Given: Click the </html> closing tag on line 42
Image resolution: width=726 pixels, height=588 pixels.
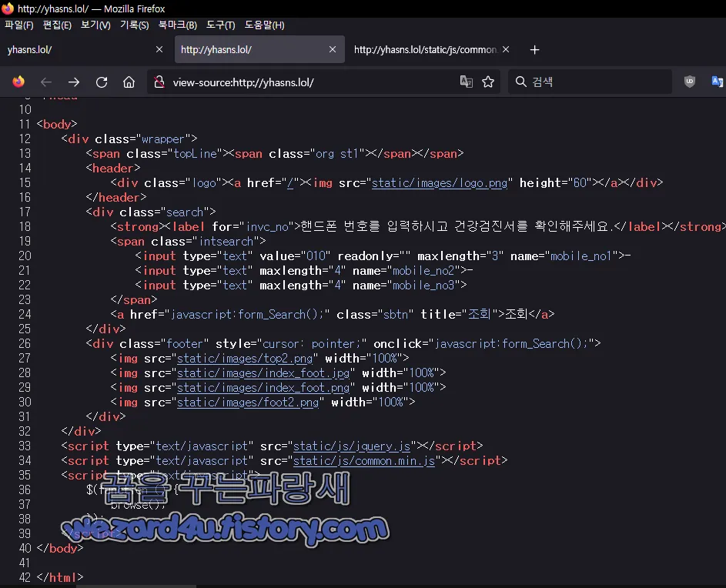Looking at the screenshot, I should (60, 577).
